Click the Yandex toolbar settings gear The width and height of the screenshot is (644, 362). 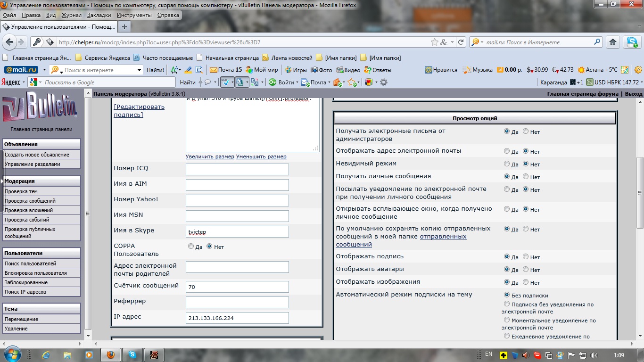point(384,82)
